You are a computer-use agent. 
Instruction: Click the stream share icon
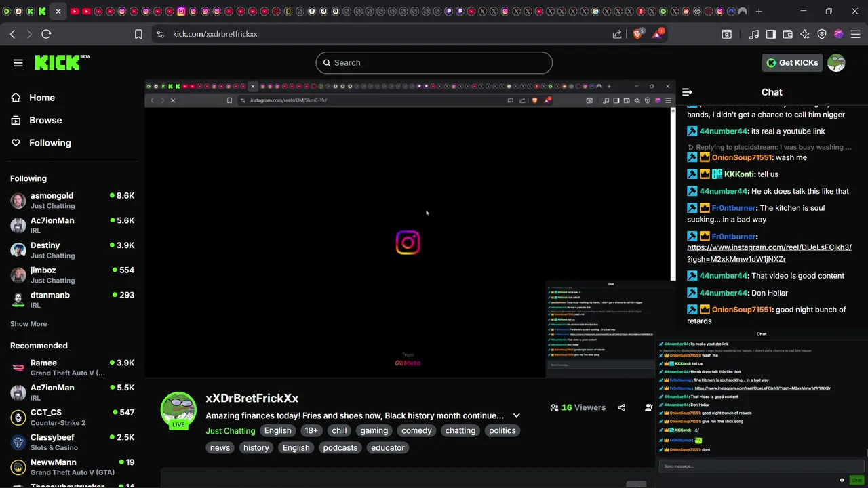click(x=622, y=407)
